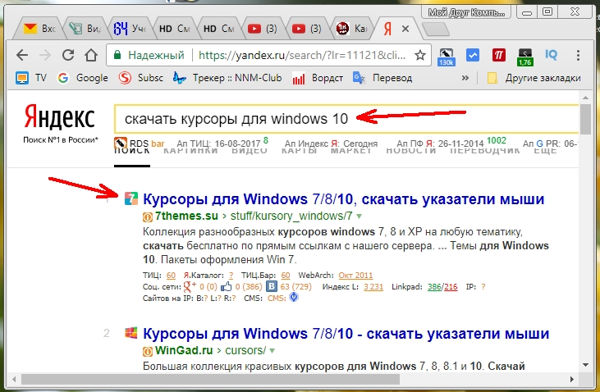This screenshot has width=600, height=392.
Task: Open the first result title about Курсоры для Windows 7/8/10, скачать
Action: point(343,199)
